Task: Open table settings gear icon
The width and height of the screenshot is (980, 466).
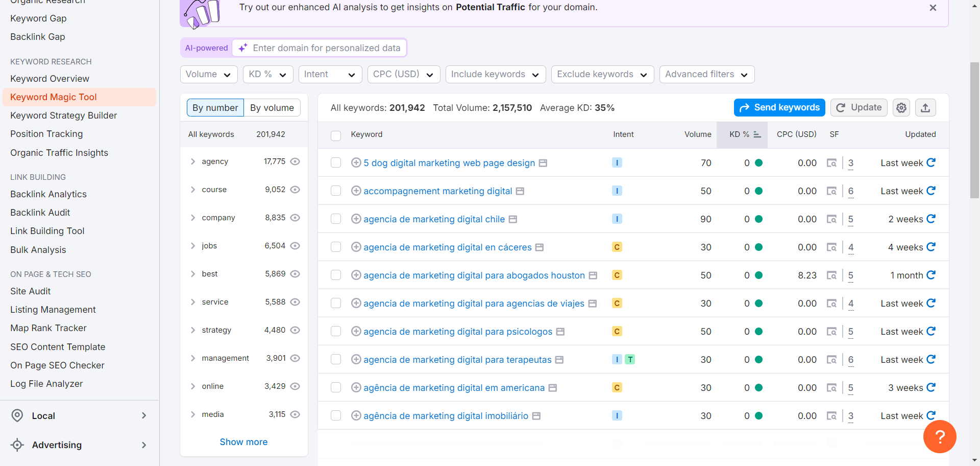Action: (x=901, y=108)
